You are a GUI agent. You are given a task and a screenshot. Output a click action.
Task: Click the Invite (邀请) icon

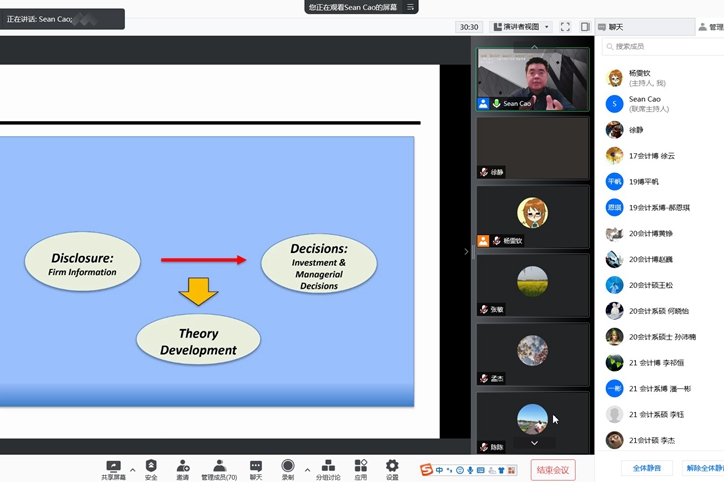click(x=183, y=467)
